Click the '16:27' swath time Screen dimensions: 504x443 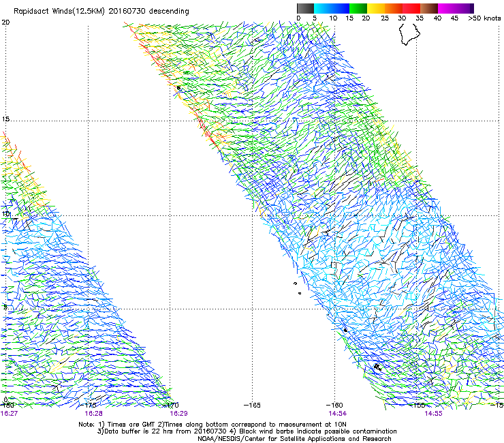pos(9,414)
